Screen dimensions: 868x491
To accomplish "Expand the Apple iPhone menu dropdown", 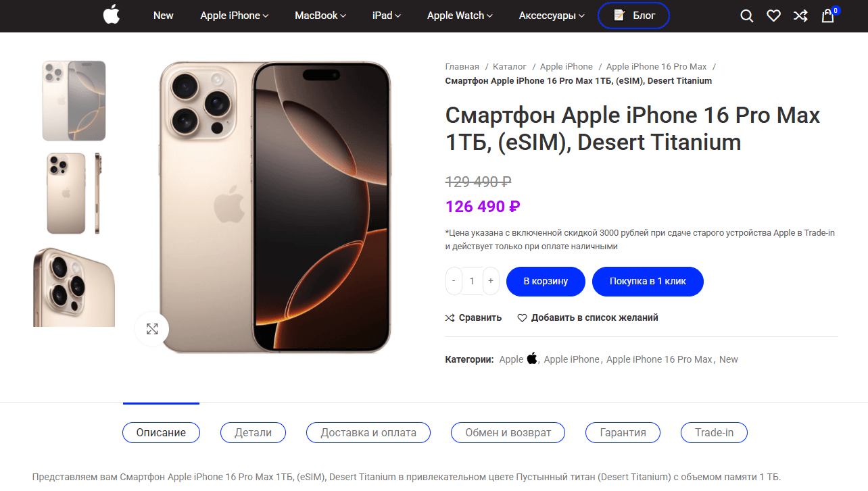I will (x=234, y=16).
